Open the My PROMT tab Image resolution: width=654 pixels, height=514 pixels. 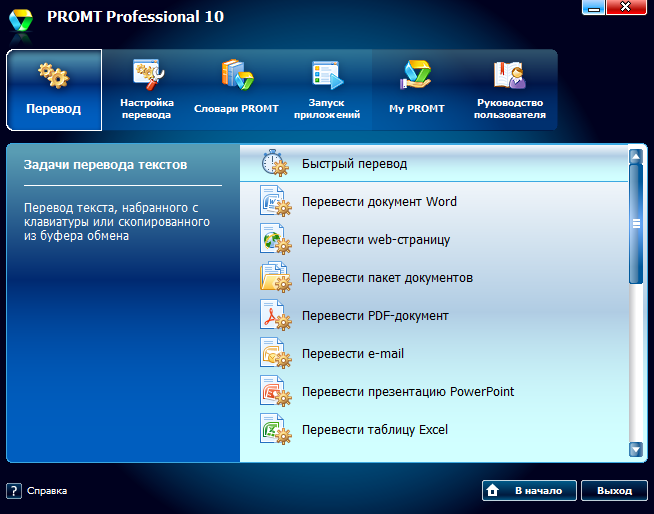click(417, 90)
